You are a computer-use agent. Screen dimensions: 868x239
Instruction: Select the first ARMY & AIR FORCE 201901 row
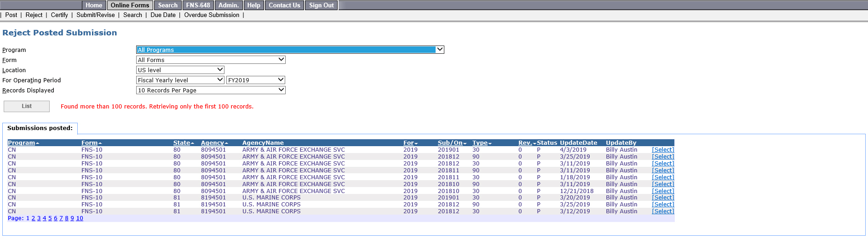663,150
